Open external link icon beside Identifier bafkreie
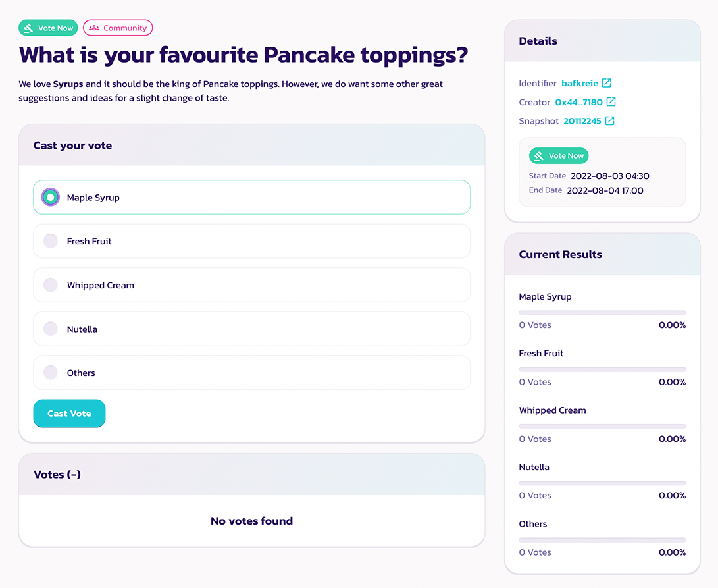Screen dimensions: 718x588 (x=607, y=83)
